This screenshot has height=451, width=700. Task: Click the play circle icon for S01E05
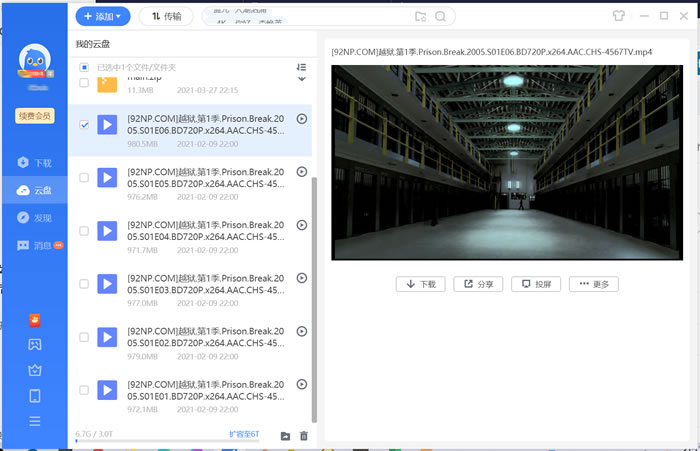tap(302, 172)
